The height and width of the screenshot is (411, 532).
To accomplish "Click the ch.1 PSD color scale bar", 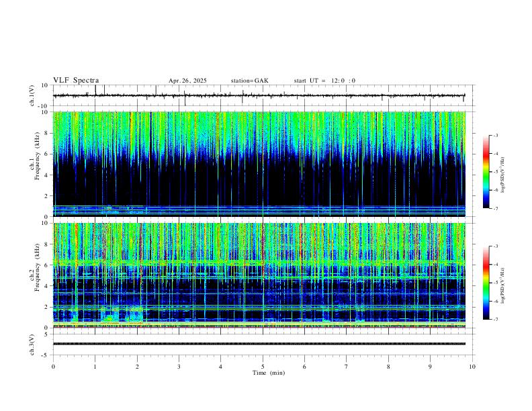I will click(x=486, y=172).
